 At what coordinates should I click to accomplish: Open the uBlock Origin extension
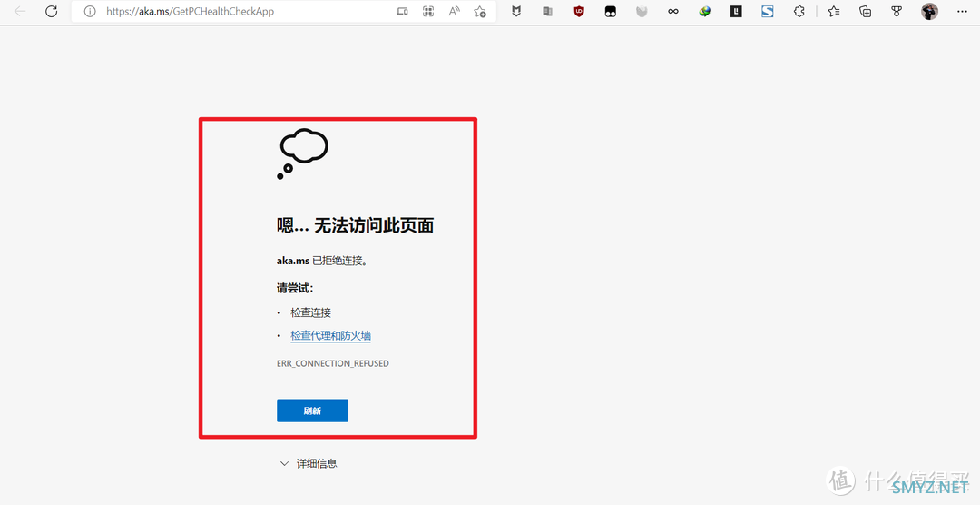(x=579, y=11)
